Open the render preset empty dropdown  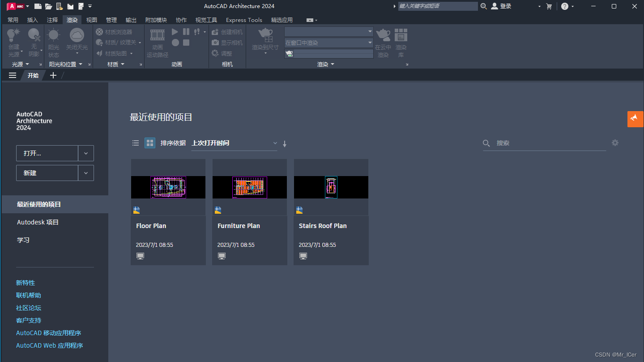coord(329,31)
